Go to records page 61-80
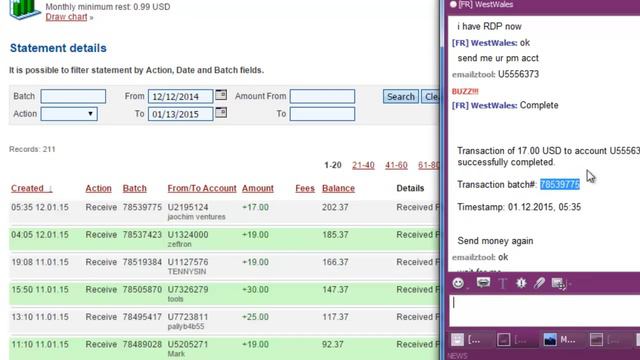640x360 pixels. coord(429,165)
